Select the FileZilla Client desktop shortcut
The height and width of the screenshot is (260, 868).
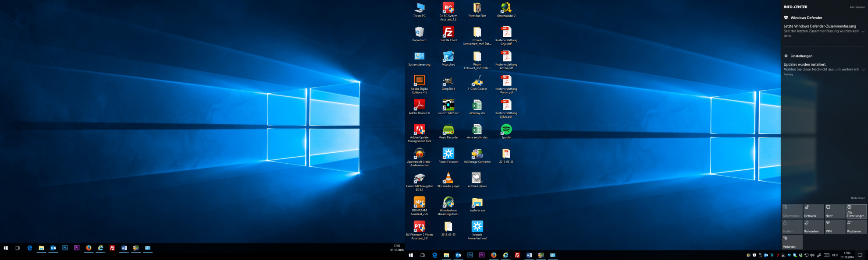click(x=448, y=34)
